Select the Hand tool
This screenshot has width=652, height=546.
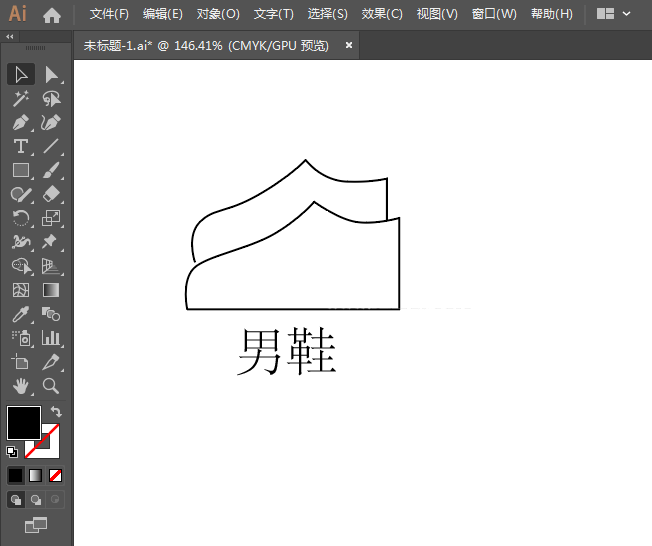pyautogui.click(x=21, y=386)
